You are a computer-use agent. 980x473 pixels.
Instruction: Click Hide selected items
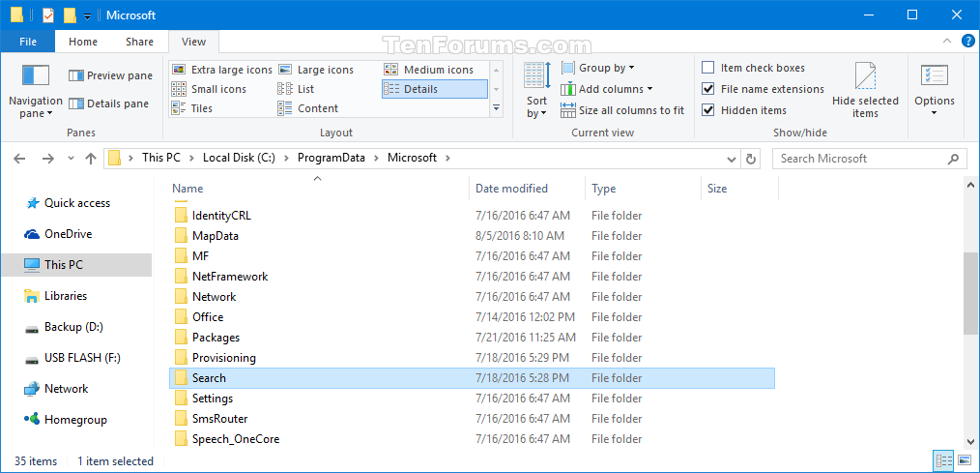click(x=865, y=90)
